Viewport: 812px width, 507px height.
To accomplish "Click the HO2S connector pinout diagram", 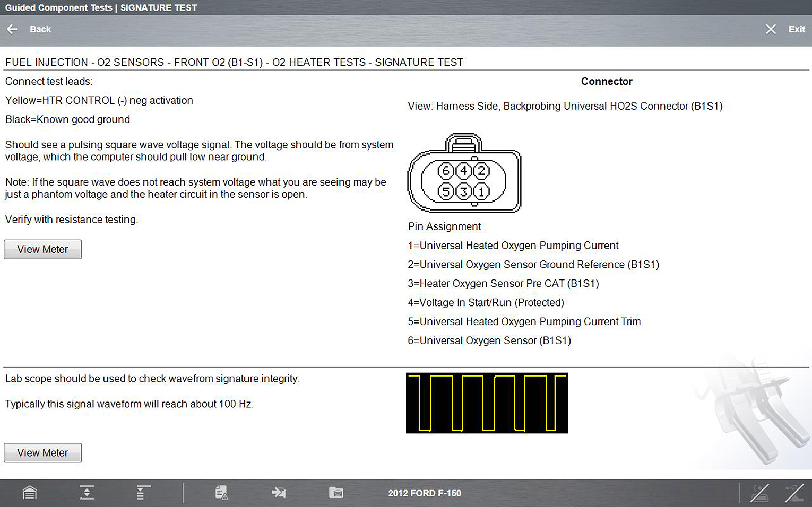I will pos(464,173).
